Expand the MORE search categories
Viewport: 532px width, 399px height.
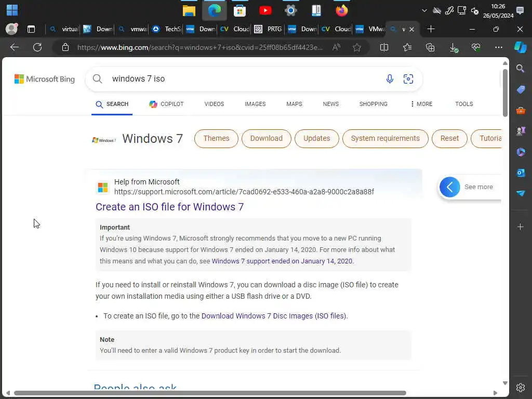coord(421,104)
